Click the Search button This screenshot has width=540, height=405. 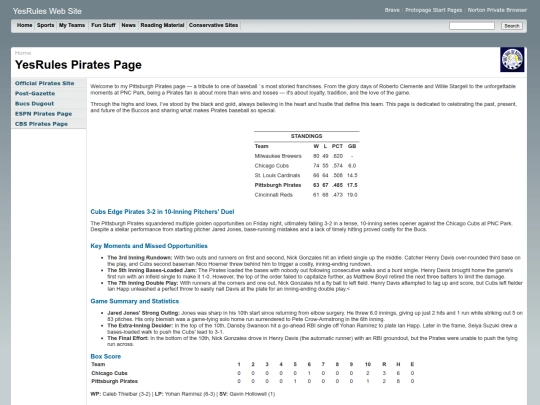pos(511,26)
